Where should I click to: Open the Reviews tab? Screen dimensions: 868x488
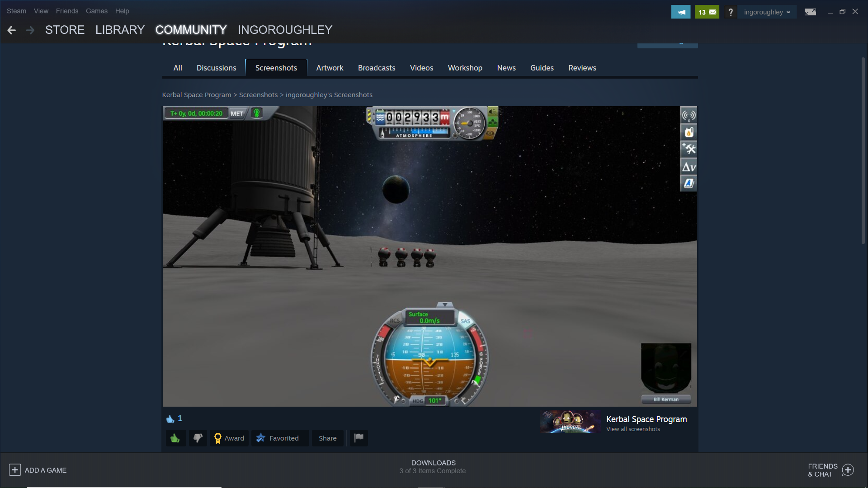pos(582,68)
